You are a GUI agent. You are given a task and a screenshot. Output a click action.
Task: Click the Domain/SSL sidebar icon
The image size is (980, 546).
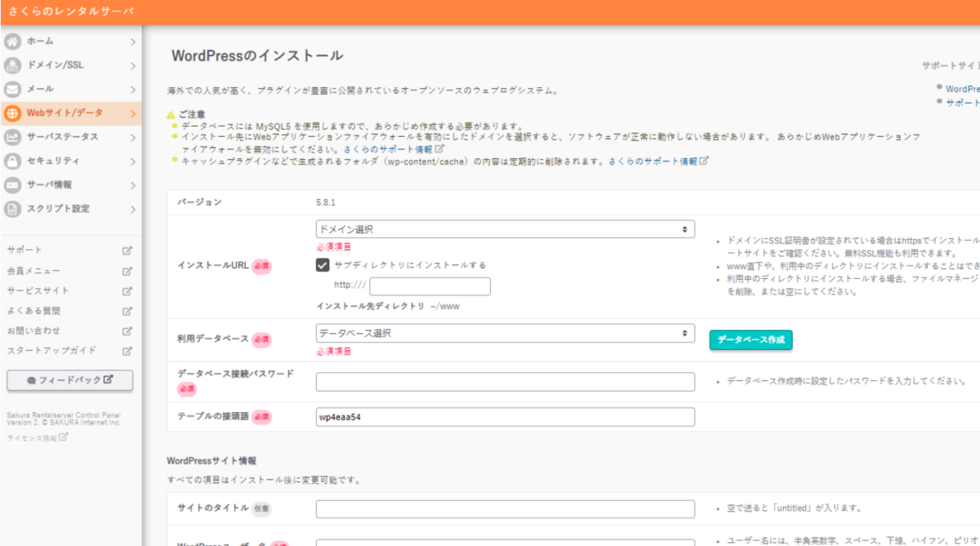click(12, 65)
